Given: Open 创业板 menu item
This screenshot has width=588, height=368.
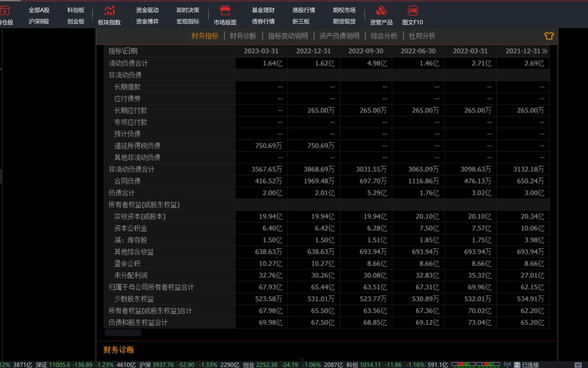Looking at the screenshot, I should click(x=76, y=21).
